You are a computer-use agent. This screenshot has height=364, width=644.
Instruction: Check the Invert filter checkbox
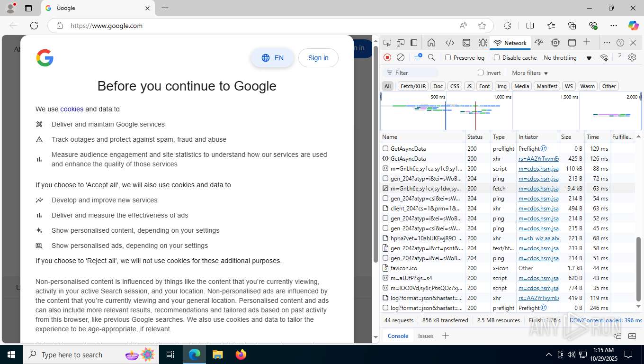(x=481, y=73)
